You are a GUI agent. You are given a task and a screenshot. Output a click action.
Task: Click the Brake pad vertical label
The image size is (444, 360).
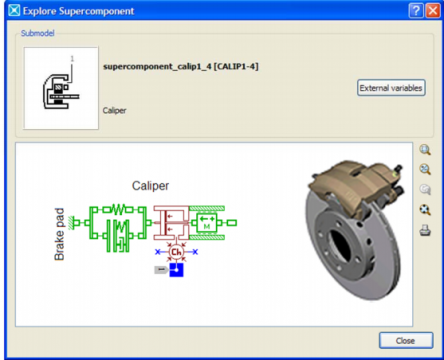(59, 234)
